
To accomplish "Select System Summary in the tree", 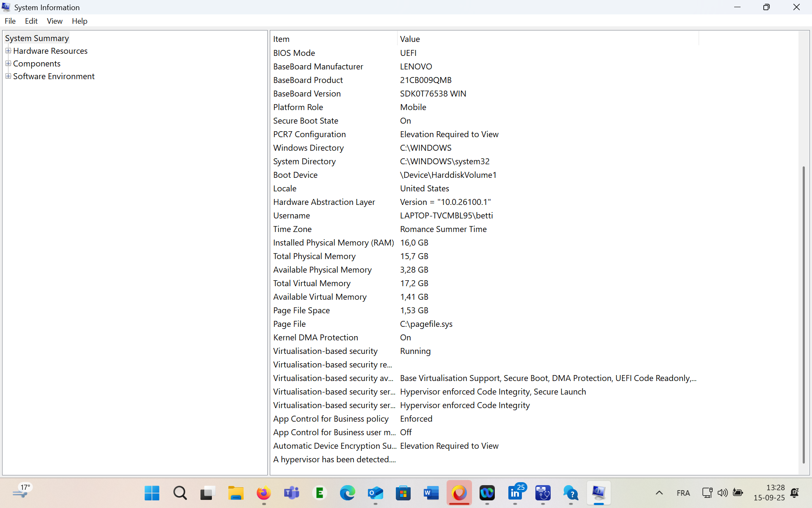I will pyautogui.click(x=37, y=38).
